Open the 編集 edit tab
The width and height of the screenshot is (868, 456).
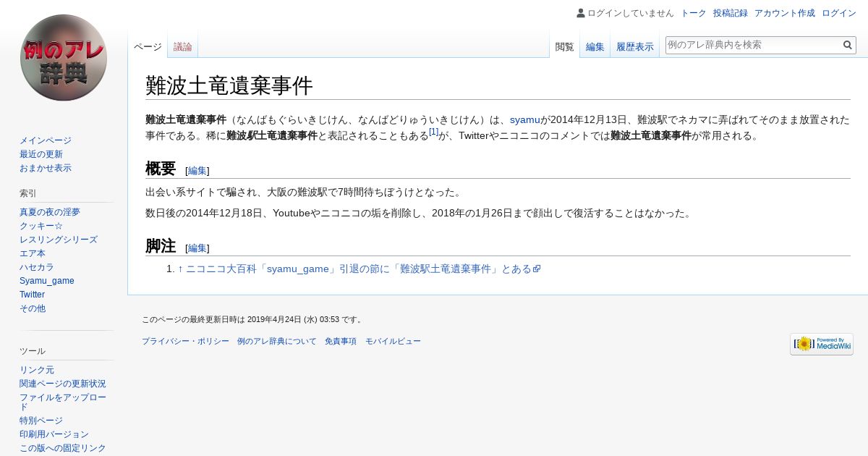pyautogui.click(x=595, y=47)
